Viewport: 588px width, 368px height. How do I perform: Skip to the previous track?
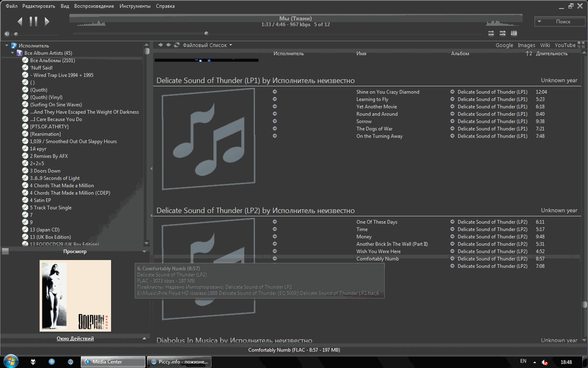[x=20, y=21]
